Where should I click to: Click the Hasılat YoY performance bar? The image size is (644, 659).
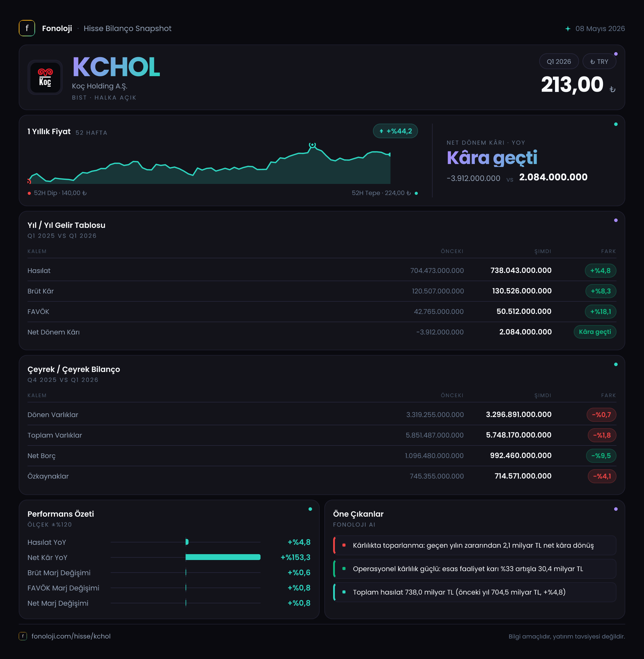pos(187,542)
